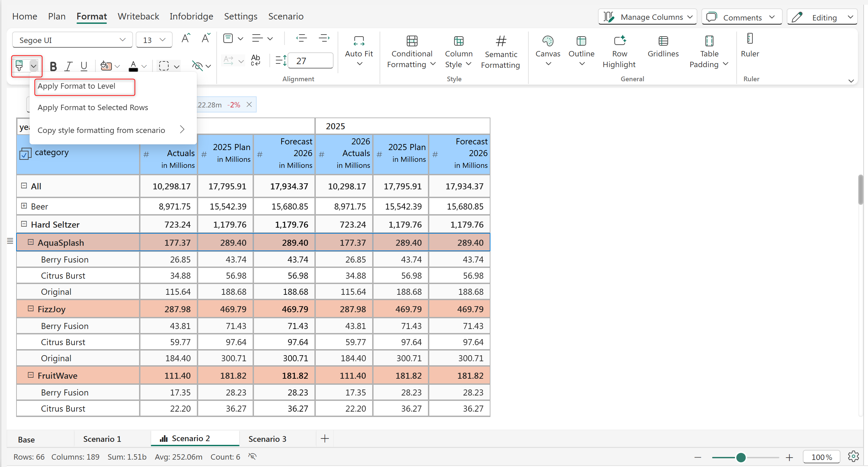Screen dimensions: 868x467
Task: Toggle hidden items eye icon in status bar
Action: click(252, 457)
